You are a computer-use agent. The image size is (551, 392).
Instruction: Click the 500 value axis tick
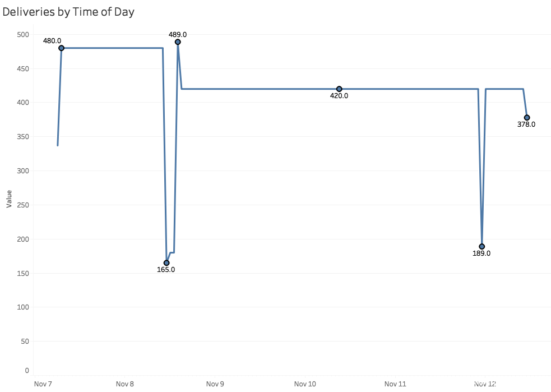[x=22, y=35]
